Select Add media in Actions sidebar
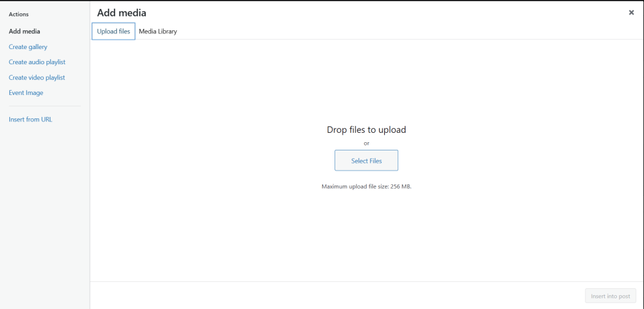The width and height of the screenshot is (644, 309). (x=25, y=31)
